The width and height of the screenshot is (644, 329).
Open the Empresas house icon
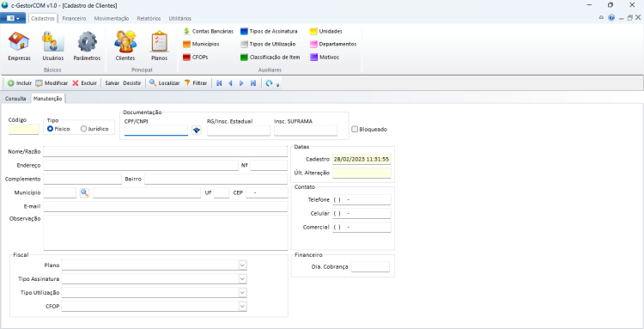[19, 41]
